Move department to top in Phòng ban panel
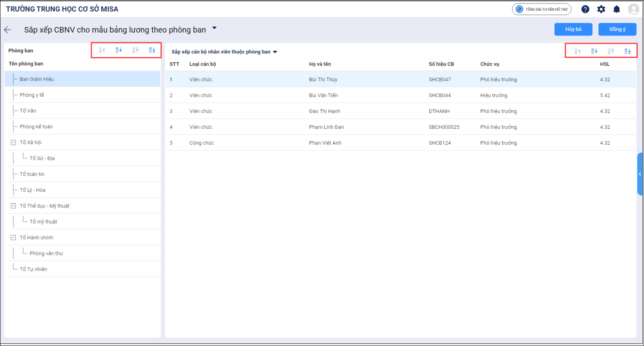The width and height of the screenshot is (644, 346). click(x=136, y=50)
